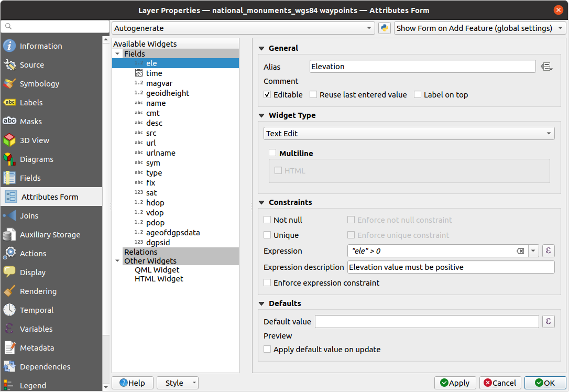569x392 pixels.
Task: Click the clear expression icon in Expression field
Action: point(520,251)
